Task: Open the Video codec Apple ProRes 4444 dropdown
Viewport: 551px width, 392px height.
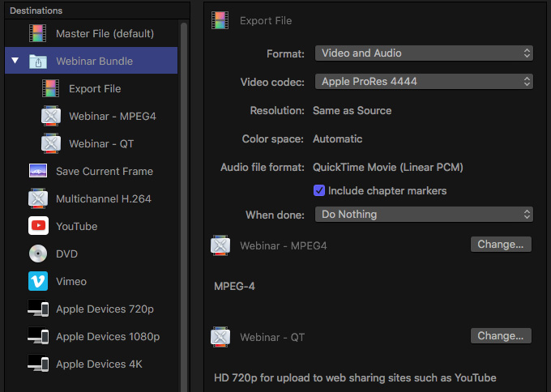Action: click(x=424, y=82)
